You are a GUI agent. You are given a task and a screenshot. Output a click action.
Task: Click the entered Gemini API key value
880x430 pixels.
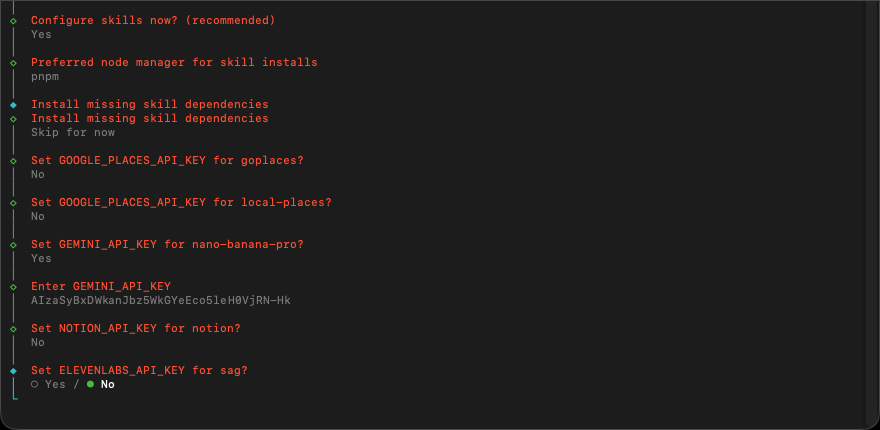pyautogui.click(x=161, y=300)
